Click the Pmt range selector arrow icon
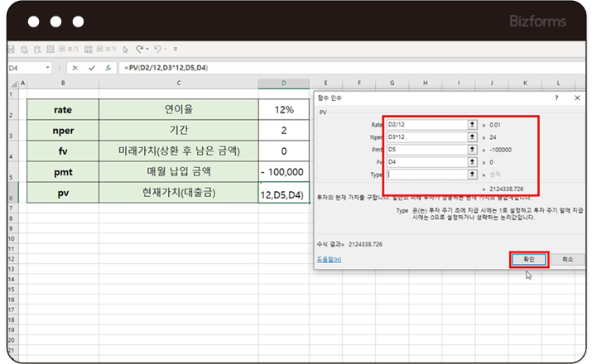The image size is (592, 364). pos(472,150)
